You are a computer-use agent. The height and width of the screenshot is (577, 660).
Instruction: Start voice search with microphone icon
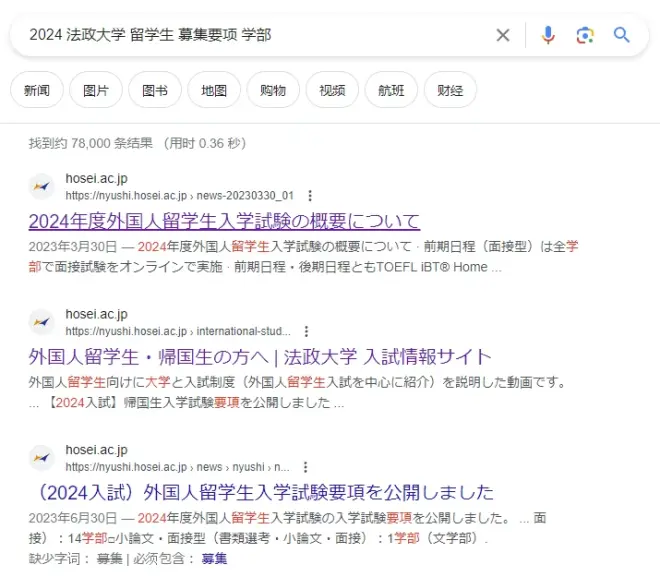(x=548, y=35)
